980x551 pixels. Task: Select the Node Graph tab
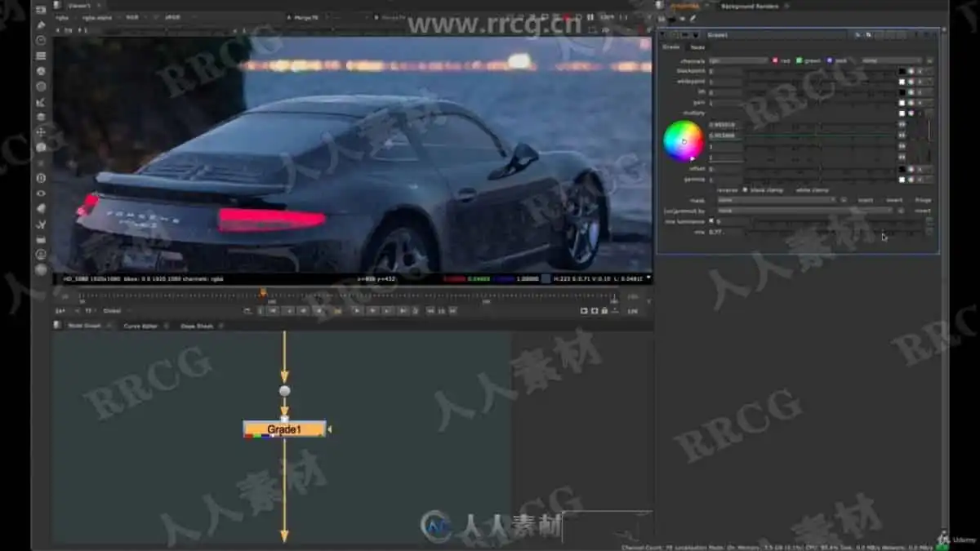click(x=84, y=326)
